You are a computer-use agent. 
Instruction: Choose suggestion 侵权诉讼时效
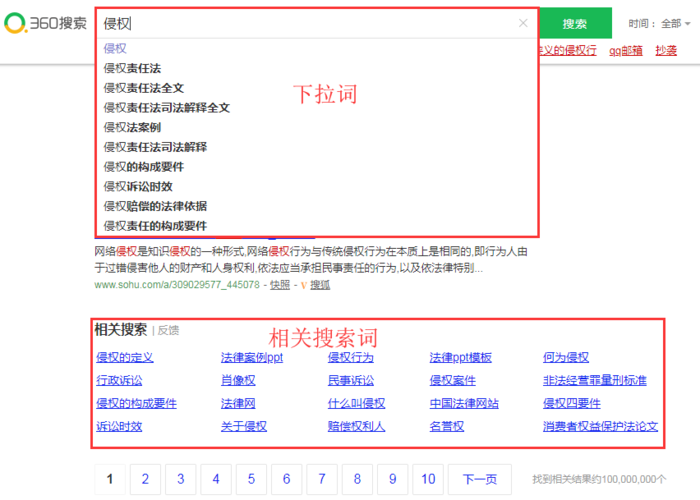coord(138,186)
